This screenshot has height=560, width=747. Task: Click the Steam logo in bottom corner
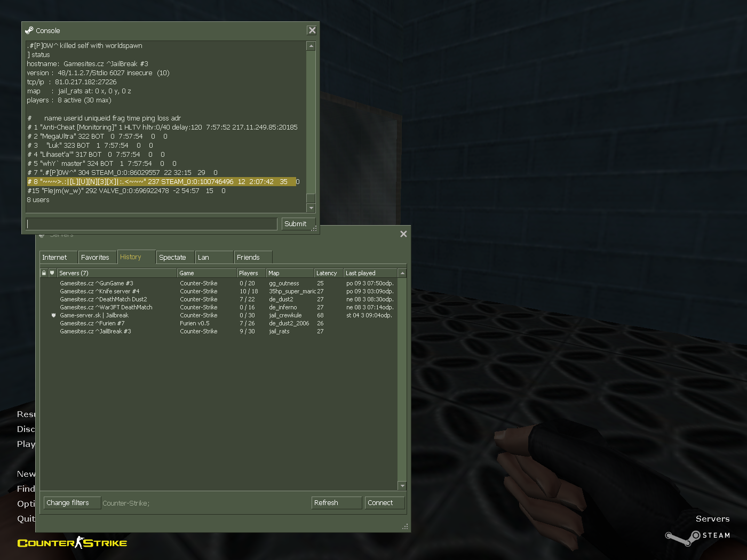697,537
